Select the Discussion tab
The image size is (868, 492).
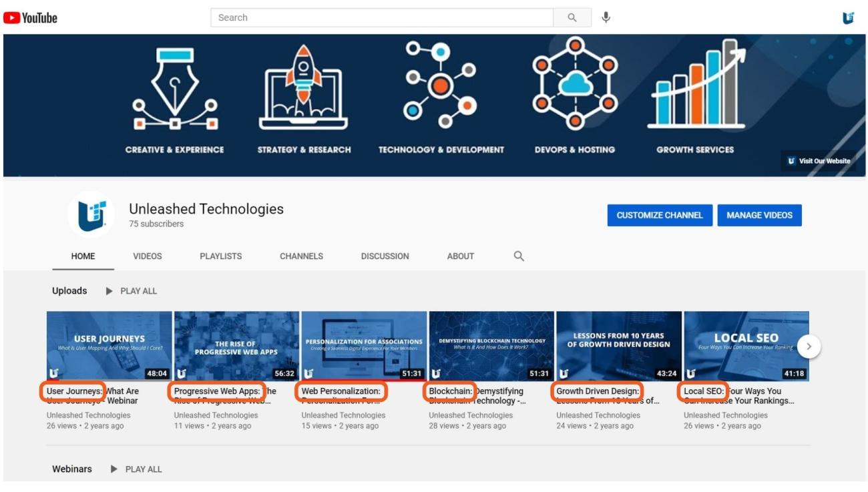[385, 256]
